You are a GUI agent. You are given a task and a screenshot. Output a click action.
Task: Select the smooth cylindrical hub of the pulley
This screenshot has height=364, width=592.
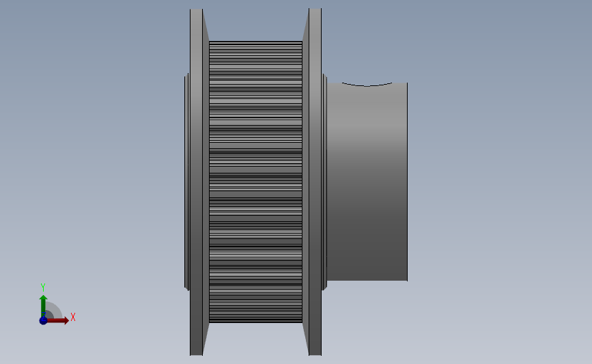(367, 182)
